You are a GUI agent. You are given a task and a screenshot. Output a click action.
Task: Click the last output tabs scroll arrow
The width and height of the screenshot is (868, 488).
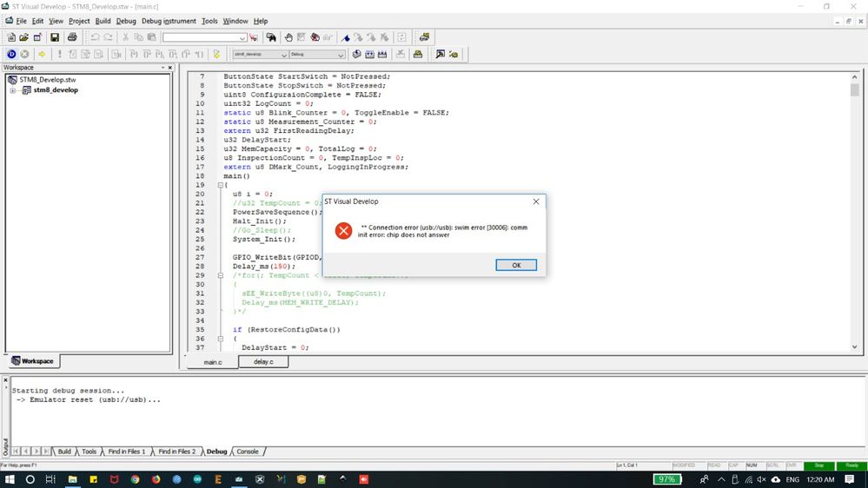[x=47, y=452]
